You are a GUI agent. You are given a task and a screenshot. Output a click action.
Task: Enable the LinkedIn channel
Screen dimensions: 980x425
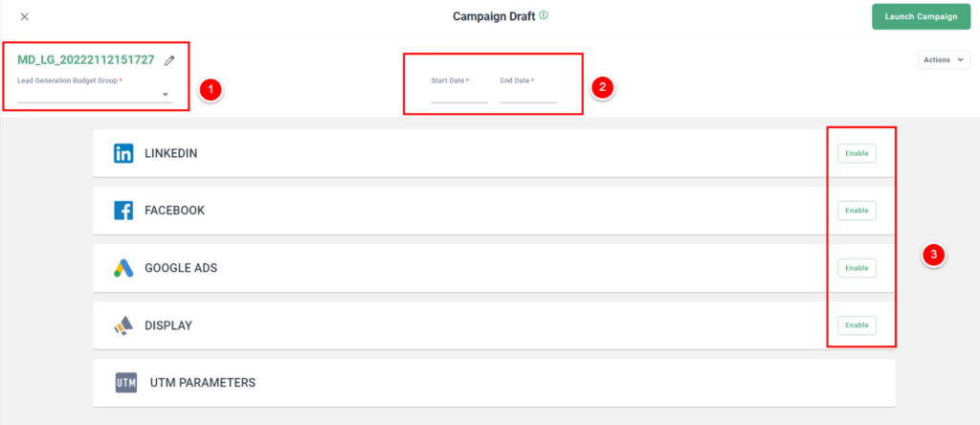pos(857,153)
